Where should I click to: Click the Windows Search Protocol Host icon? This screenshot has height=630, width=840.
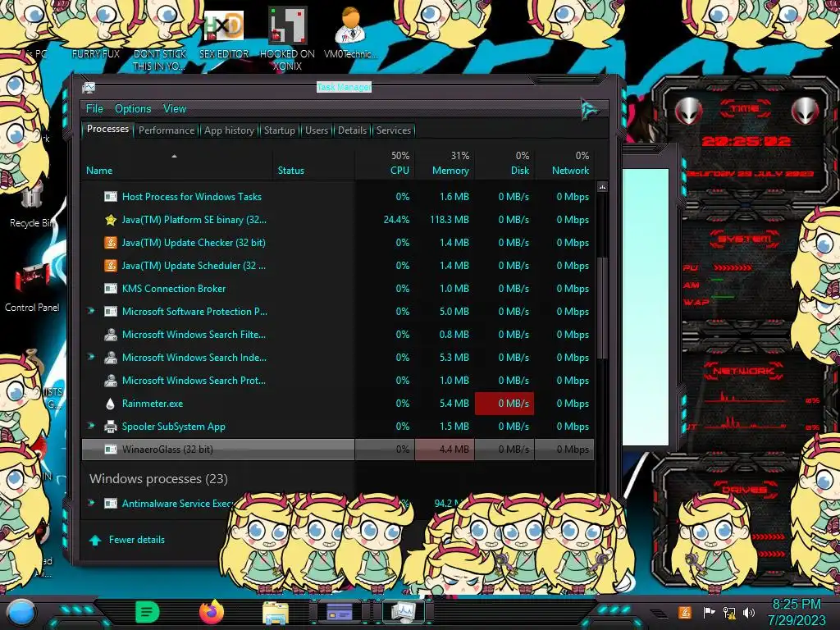(x=111, y=381)
